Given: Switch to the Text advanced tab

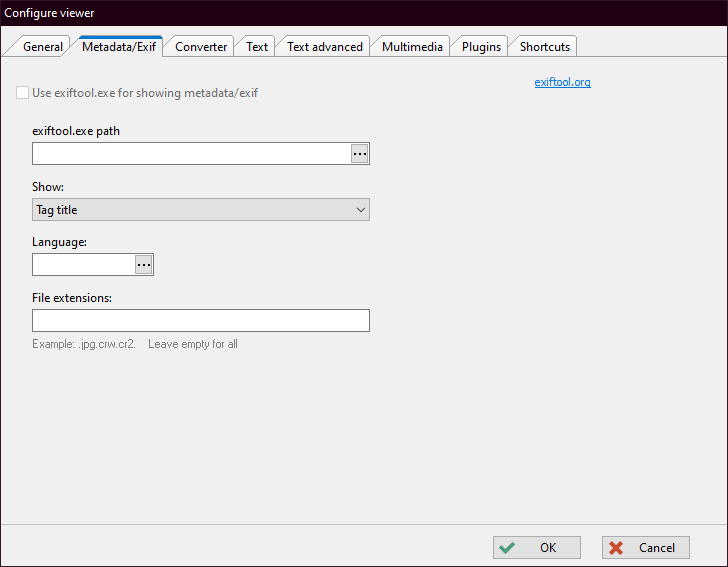Looking at the screenshot, I should [x=324, y=47].
